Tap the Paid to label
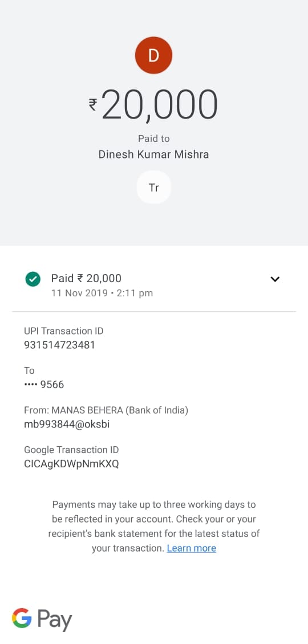Viewport: 308px width, 644px height. (x=154, y=139)
